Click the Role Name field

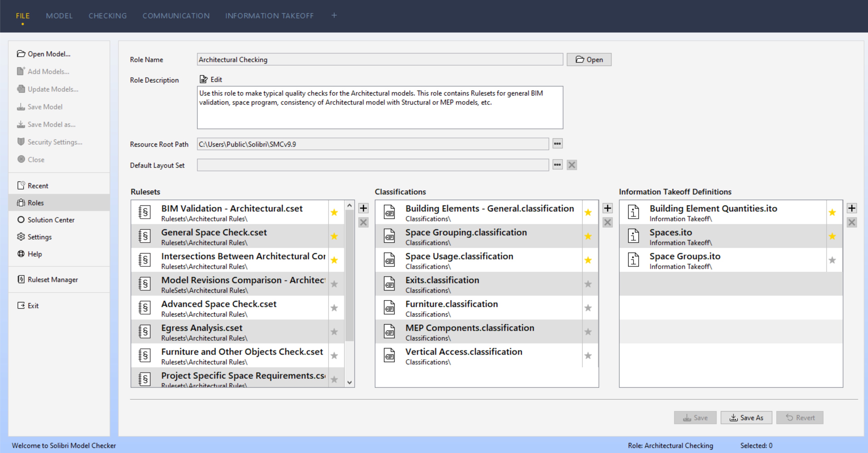380,60
